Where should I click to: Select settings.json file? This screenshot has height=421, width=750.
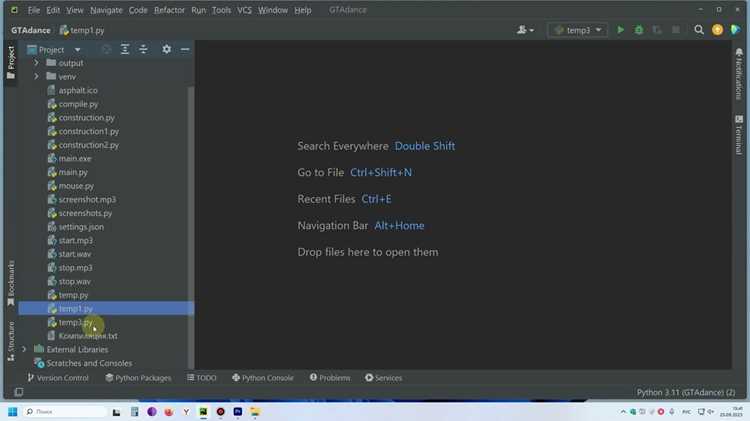point(81,227)
